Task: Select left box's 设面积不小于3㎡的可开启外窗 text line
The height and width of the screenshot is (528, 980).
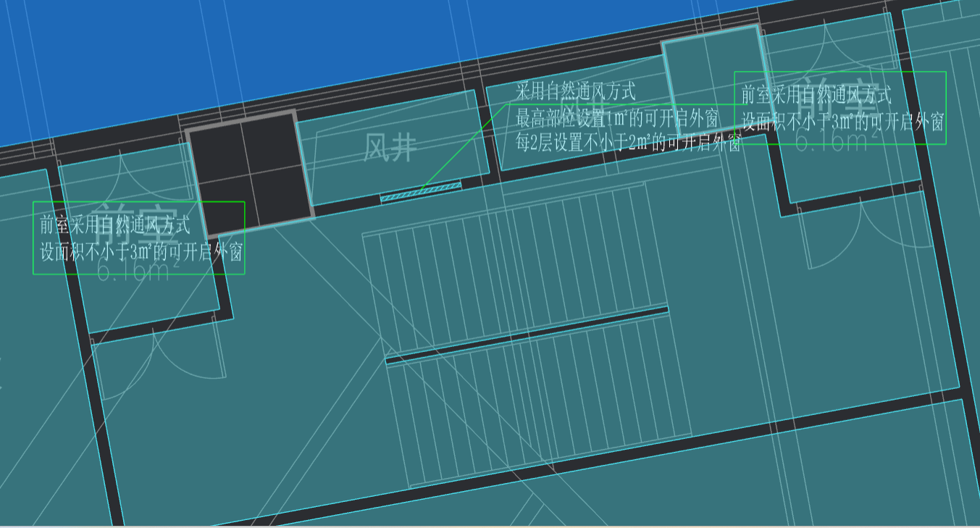Action: (x=141, y=253)
